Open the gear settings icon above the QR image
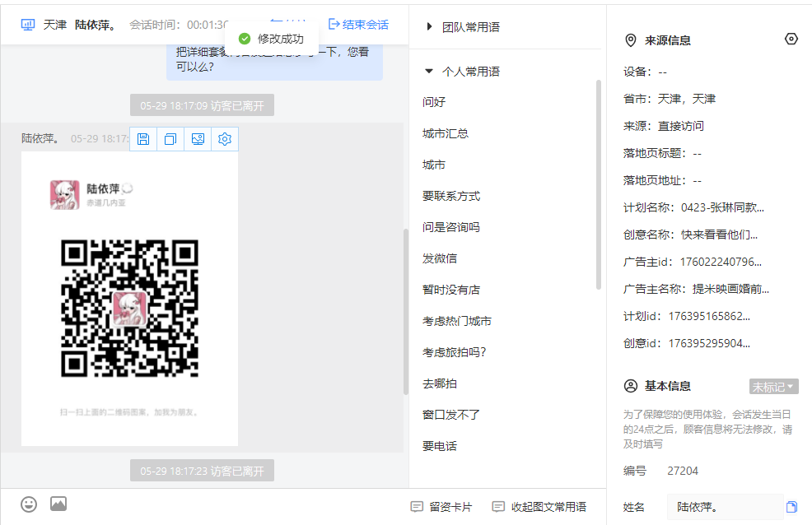This screenshot has height=525, width=812. coord(225,139)
